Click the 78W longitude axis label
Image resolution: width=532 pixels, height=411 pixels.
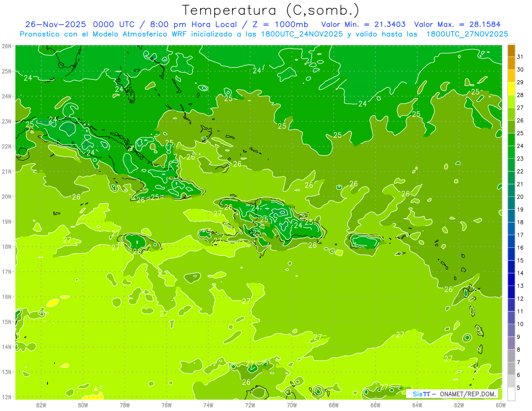[x=125, y=405]
